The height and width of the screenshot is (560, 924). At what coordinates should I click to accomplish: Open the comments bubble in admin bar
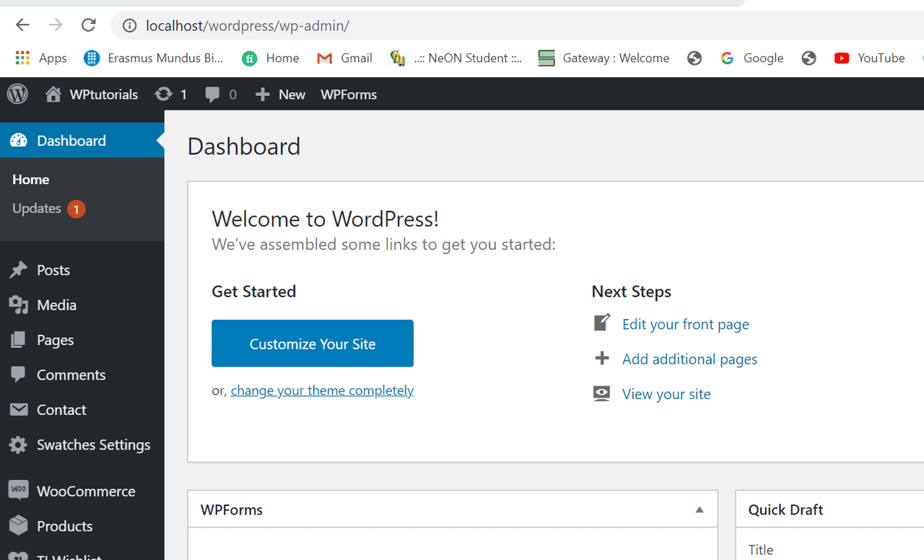point(212,95)
